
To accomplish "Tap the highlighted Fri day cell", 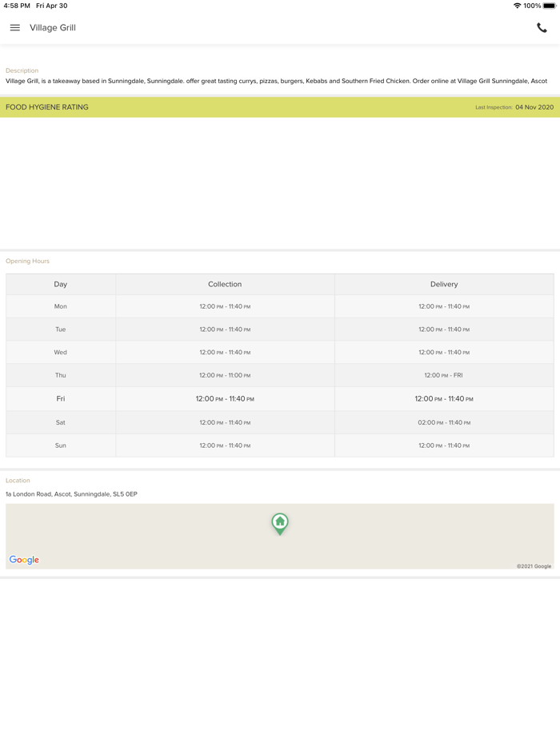I will 61,399.
